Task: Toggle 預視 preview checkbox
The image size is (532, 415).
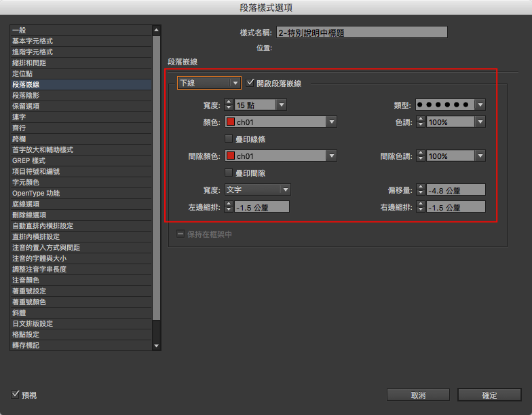Action: point(15,395)
